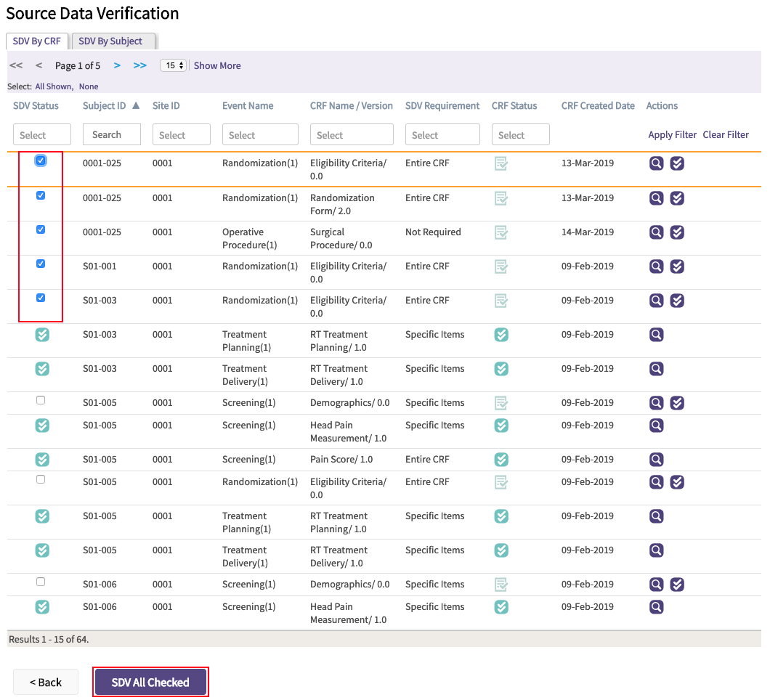Click view magnifier icon for Surgical Procedure row
The height and width of the screenshot is (700, 770).
pos(656,232)
